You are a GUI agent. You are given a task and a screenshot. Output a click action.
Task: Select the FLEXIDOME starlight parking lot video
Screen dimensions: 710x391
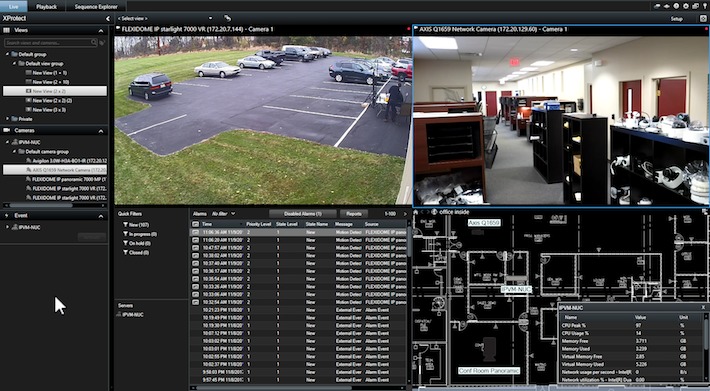[x=263, y=120]
